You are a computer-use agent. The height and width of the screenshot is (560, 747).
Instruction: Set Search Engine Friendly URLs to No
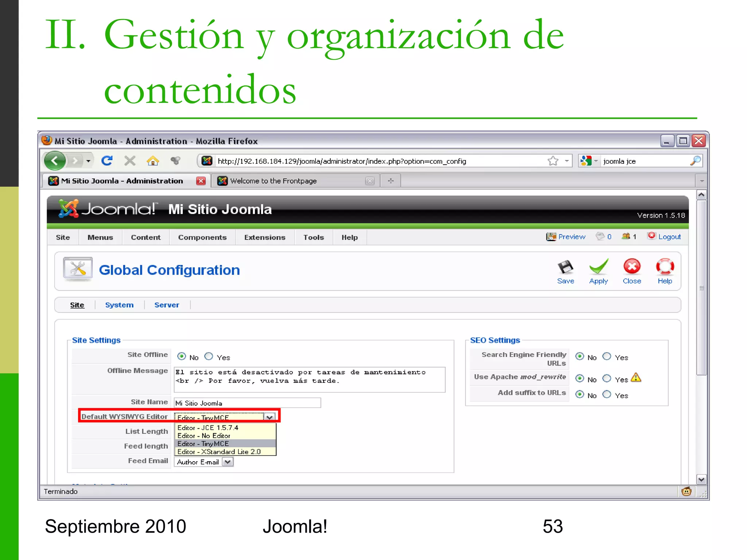pos(580,357)
